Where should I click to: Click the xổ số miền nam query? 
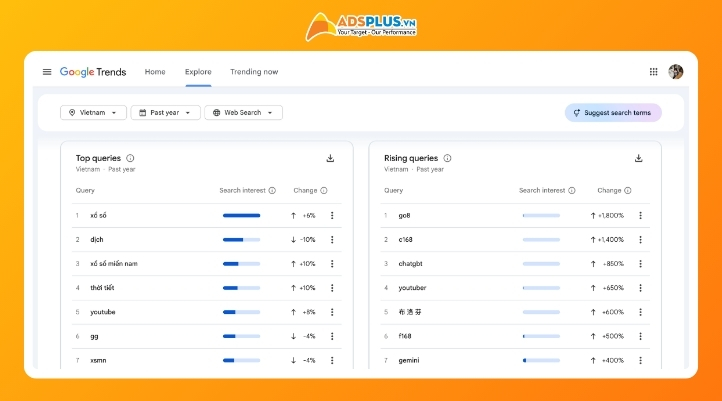coord(114,264)
